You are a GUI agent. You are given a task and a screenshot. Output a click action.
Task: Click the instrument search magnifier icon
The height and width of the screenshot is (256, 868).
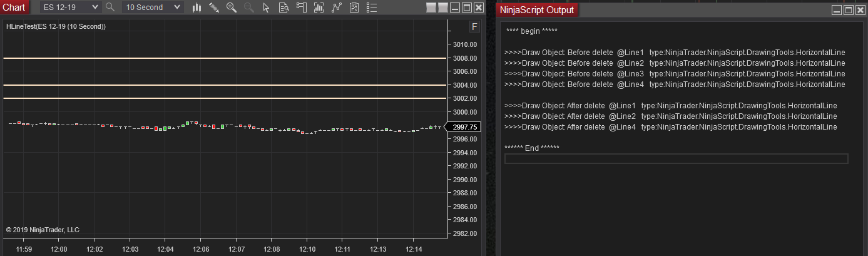click(x=110, y=8)
